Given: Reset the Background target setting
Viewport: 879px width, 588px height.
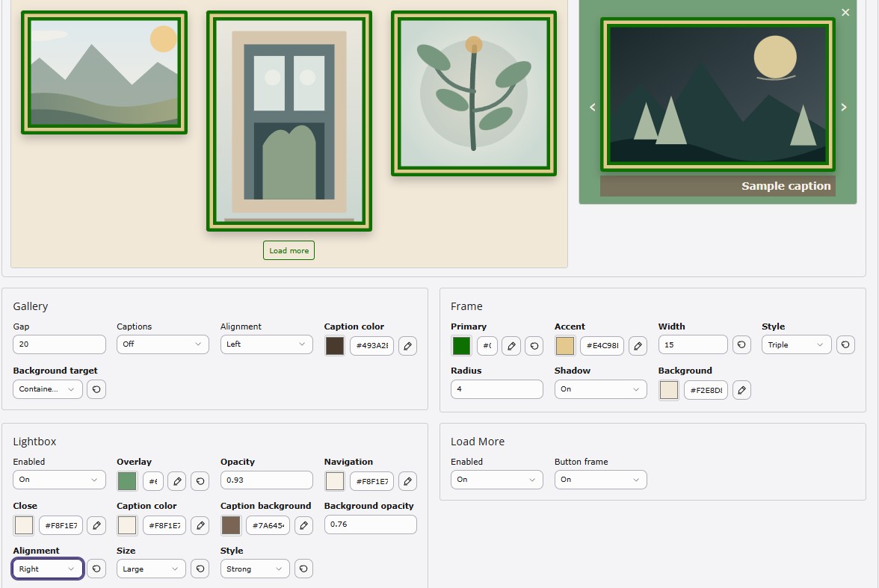Looking at the screenshot, I should point(96,389).
